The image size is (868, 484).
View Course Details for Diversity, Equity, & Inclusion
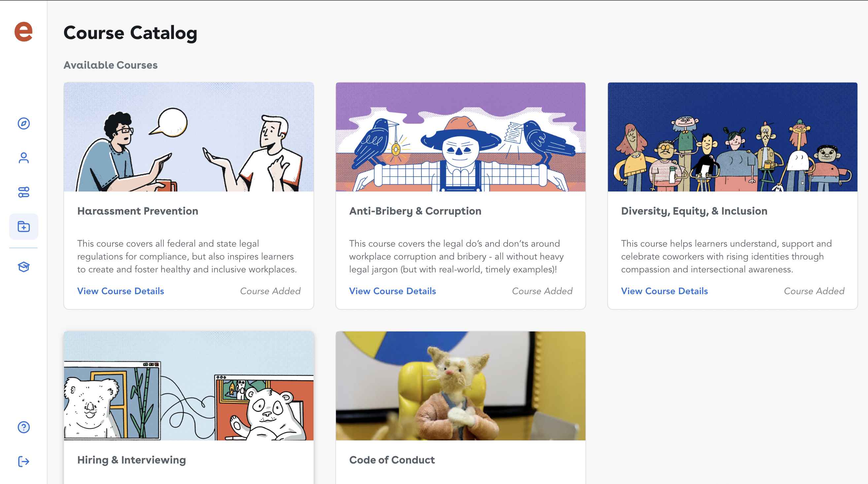click(x=664, y=291)
